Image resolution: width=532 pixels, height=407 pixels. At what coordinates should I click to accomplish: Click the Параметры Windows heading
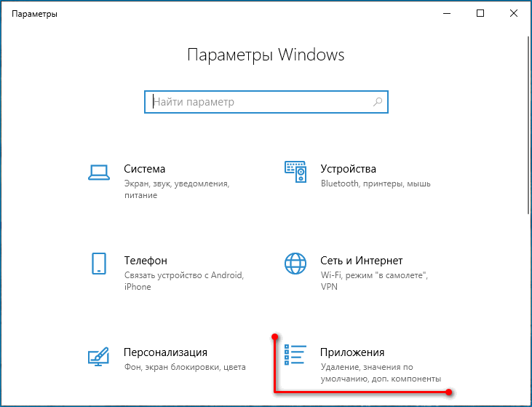[266, 55]
